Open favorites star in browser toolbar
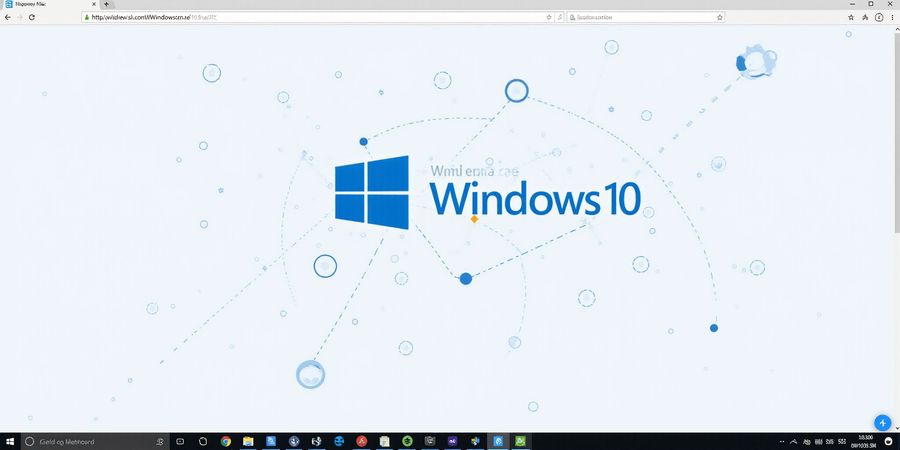900x450 pixels. click(x=851, y=17)
